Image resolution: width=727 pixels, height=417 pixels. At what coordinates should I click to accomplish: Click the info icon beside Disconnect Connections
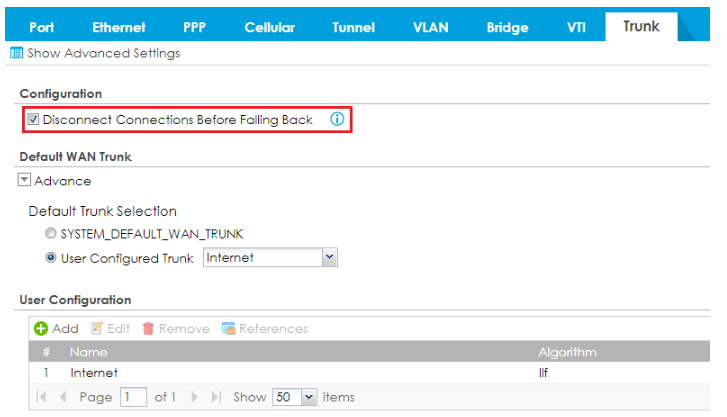point(337,120)
